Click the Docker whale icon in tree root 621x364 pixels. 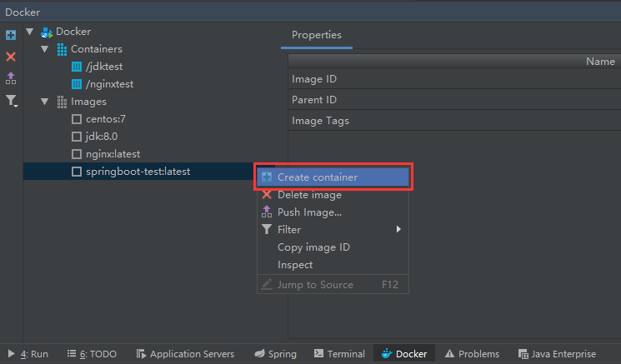tap(47, 32)
